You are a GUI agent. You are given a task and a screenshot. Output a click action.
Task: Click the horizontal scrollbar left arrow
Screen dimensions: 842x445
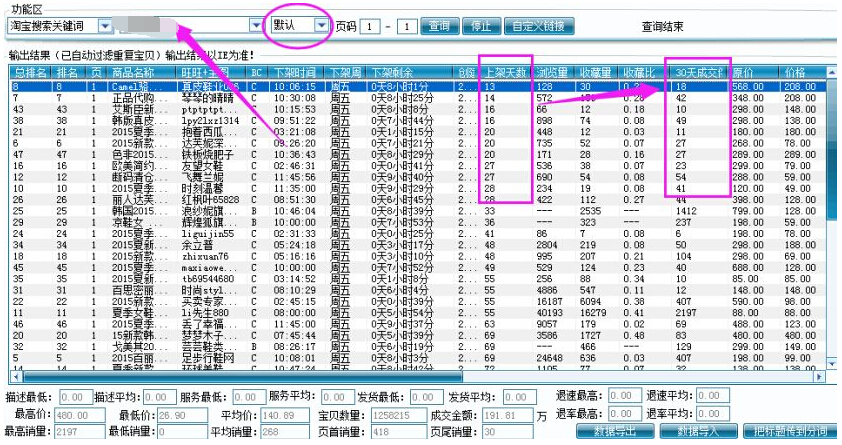coord(15,377)
